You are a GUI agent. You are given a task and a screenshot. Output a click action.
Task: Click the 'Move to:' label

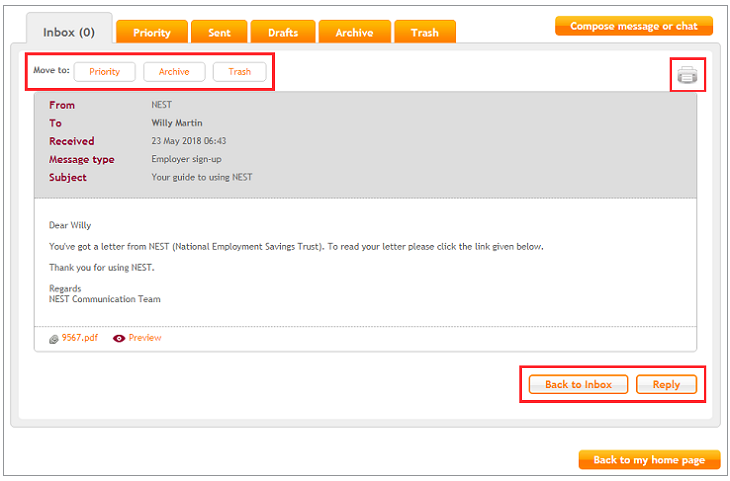[51, 70]
